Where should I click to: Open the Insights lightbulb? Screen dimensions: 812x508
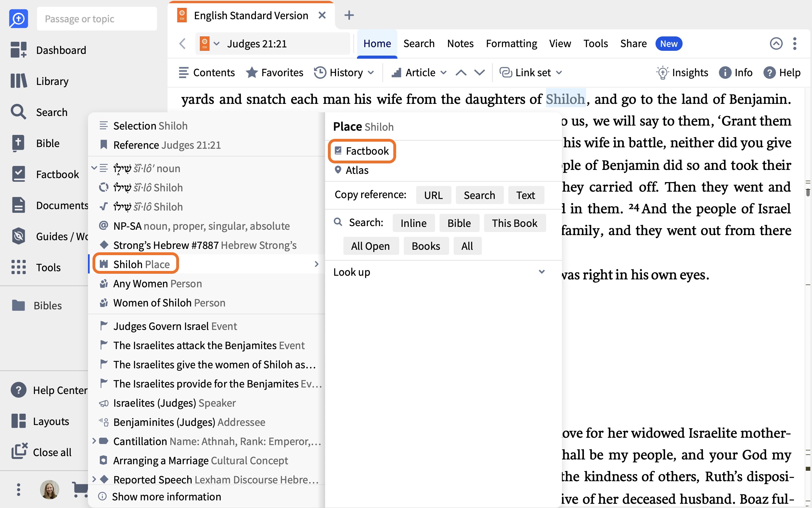coord(682,72)
